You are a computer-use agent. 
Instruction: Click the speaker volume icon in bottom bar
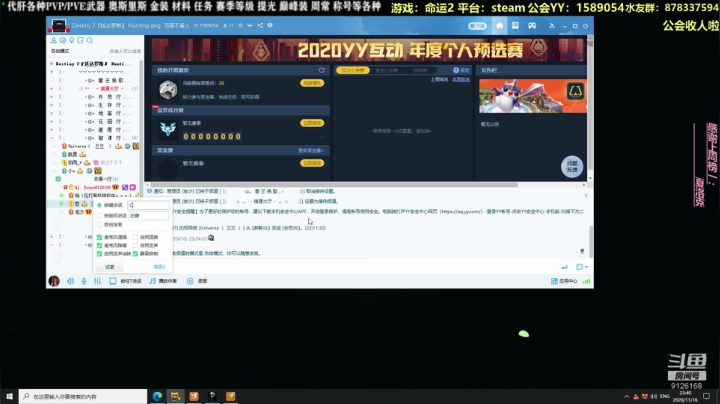(70, 281)
